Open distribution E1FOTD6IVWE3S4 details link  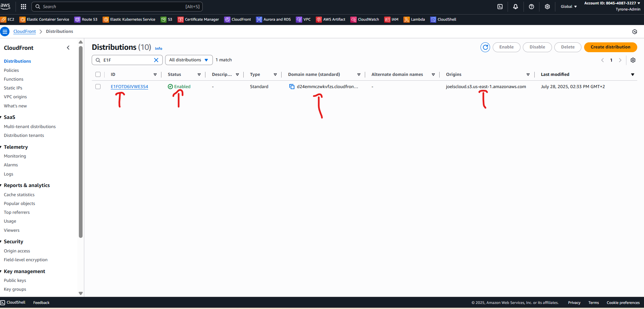pyautogui.click(x=129, y=86)
